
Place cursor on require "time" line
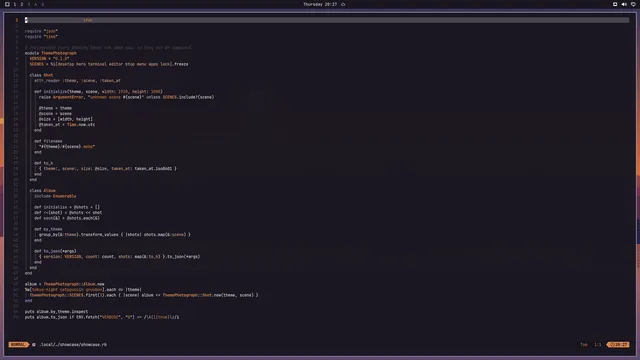(41, 36)
